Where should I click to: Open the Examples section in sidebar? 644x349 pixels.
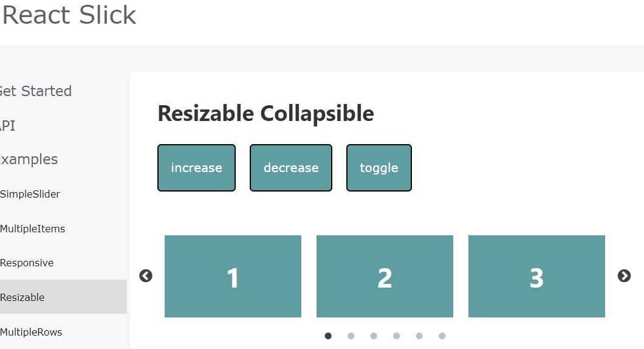(29, 159)
